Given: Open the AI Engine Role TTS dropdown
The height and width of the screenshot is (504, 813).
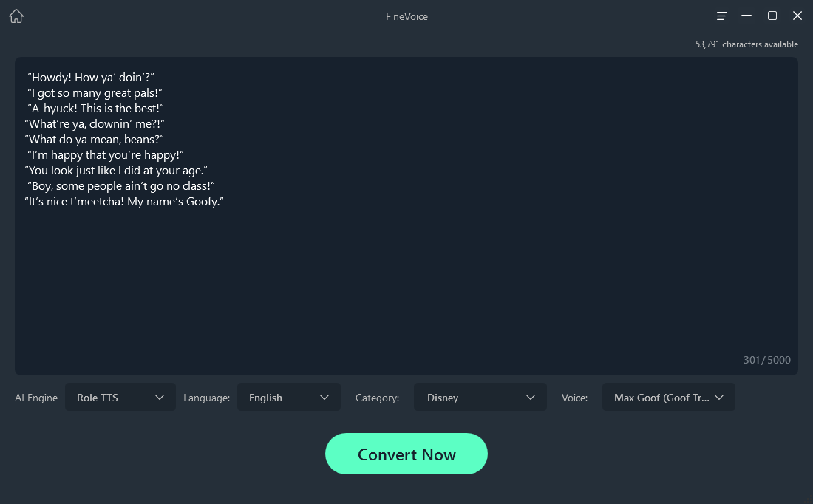Looking at the screenshot, I should coord(120,397).
